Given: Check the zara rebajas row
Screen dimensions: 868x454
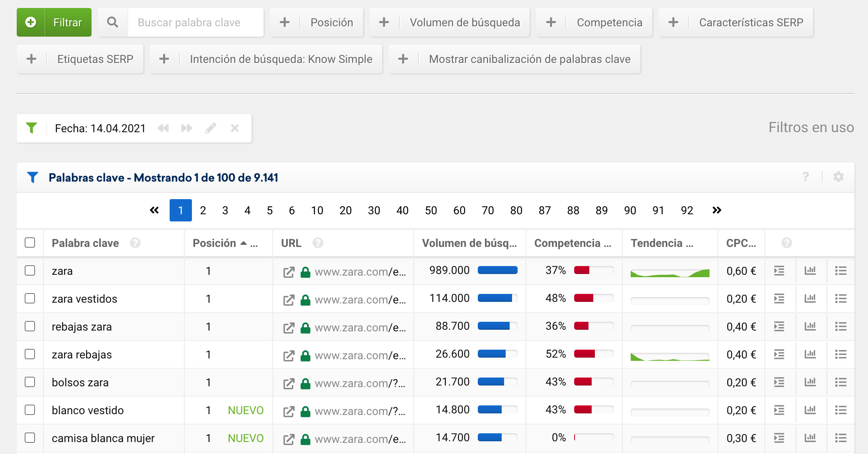Looking at the screenshot, I should point(30,354).
